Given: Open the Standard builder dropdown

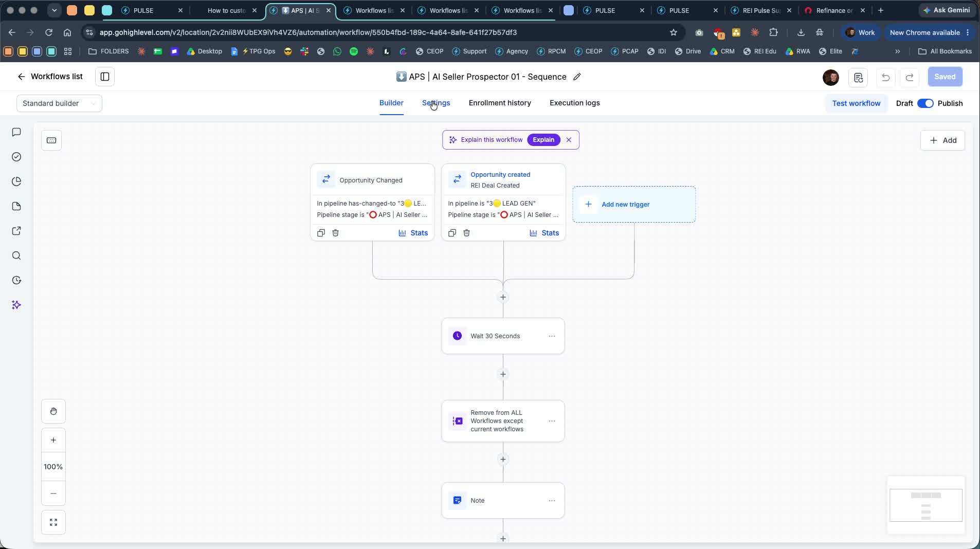Looking at the screenshot, I should click(x=59, y=103).
